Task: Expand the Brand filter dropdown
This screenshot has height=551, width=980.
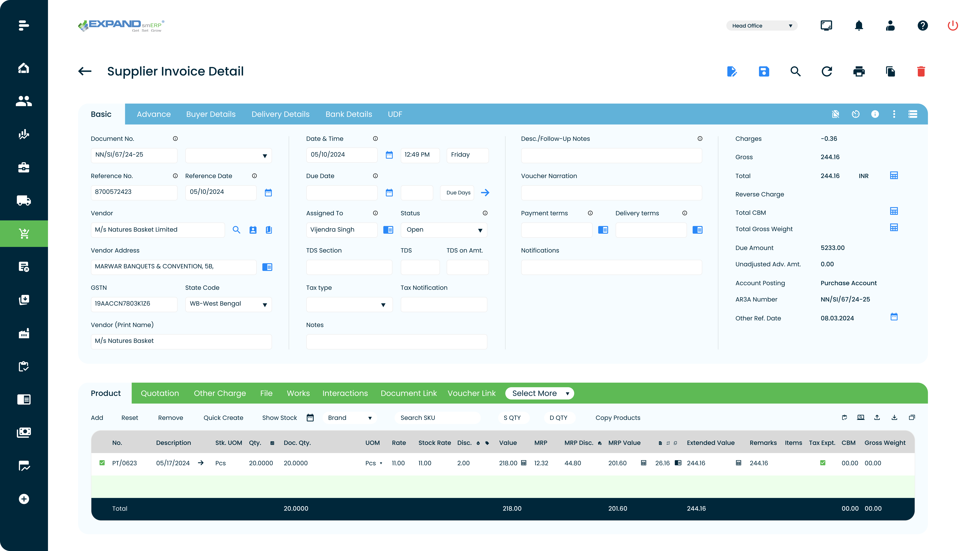Action: (x=349, y=418)
